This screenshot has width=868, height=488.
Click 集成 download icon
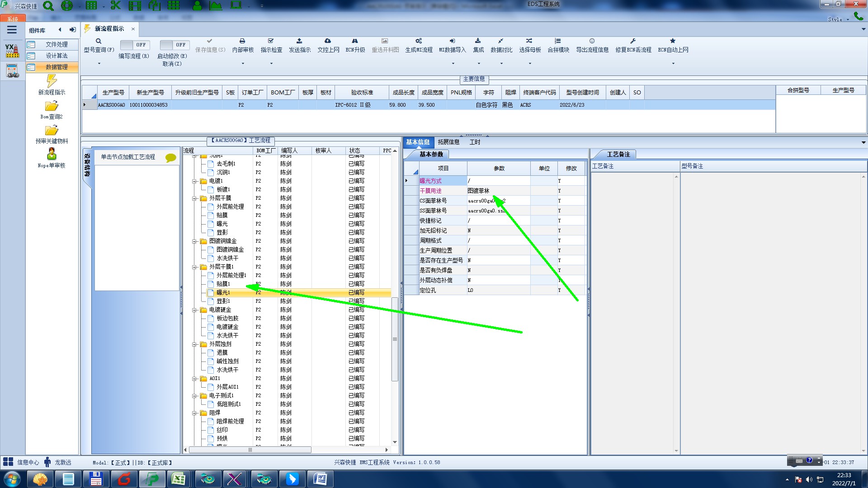(x=478, y=41)
